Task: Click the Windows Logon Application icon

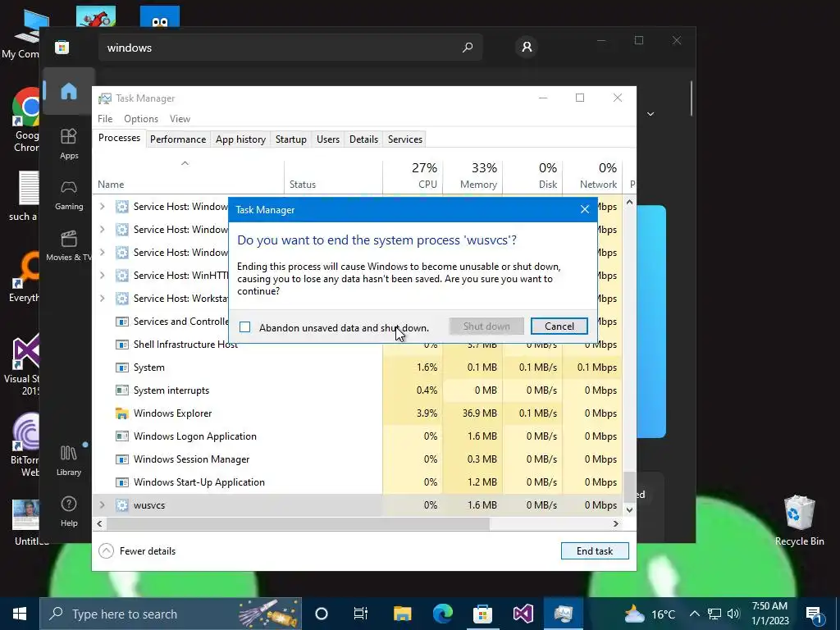Action: [x=122, y=436]
